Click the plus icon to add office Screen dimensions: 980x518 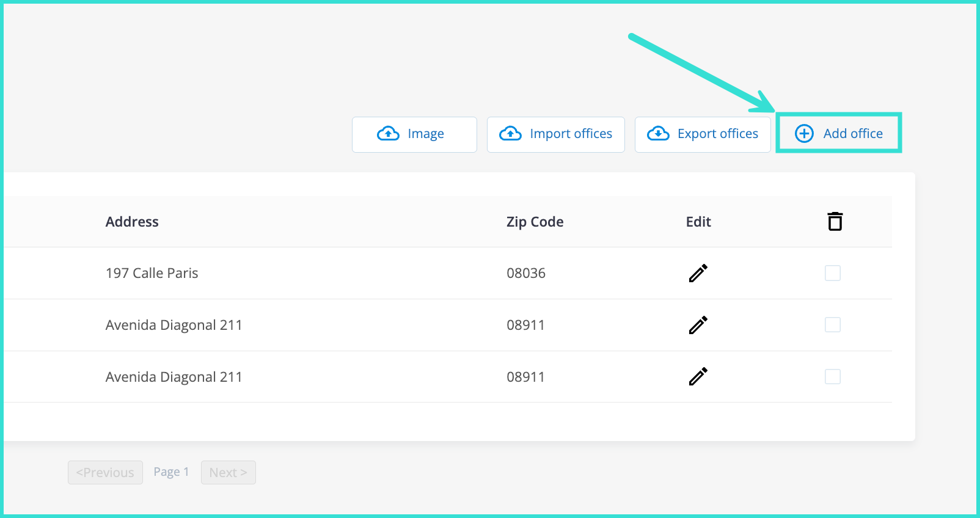point(804,134)
